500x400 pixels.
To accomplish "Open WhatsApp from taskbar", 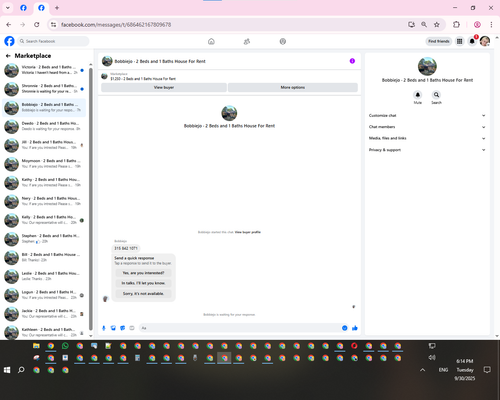I will pos(65,346).
